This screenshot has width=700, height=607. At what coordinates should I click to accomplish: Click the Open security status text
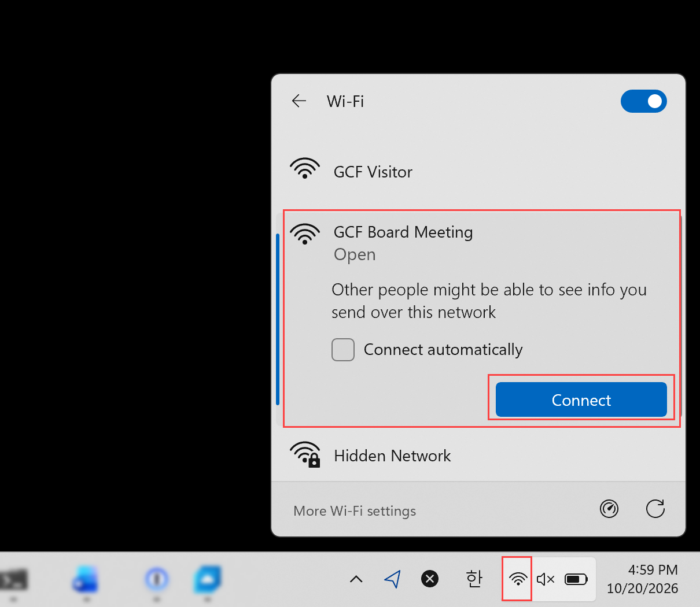355,254
